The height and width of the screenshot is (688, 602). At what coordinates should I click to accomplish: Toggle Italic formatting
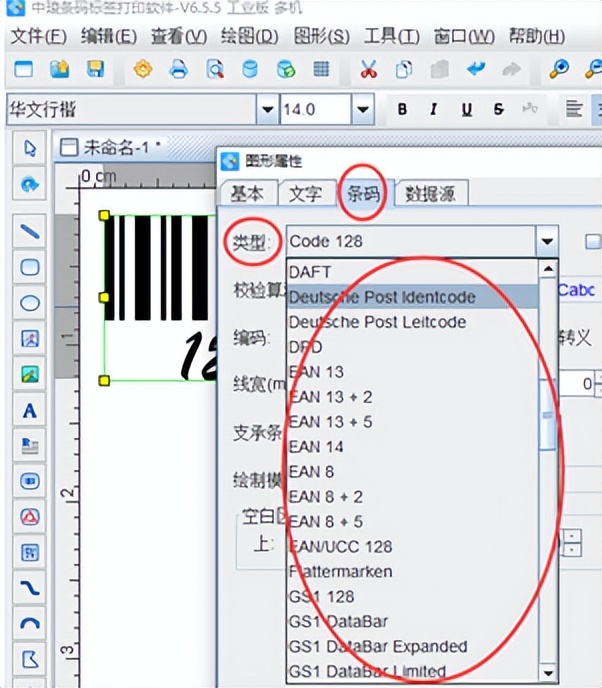click(434, 109)
